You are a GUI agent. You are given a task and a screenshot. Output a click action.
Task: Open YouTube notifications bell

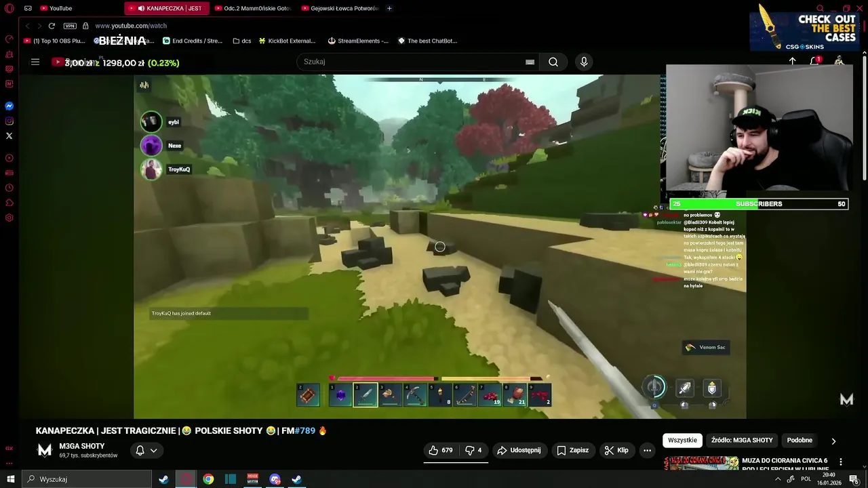click(x=814, y=61)
